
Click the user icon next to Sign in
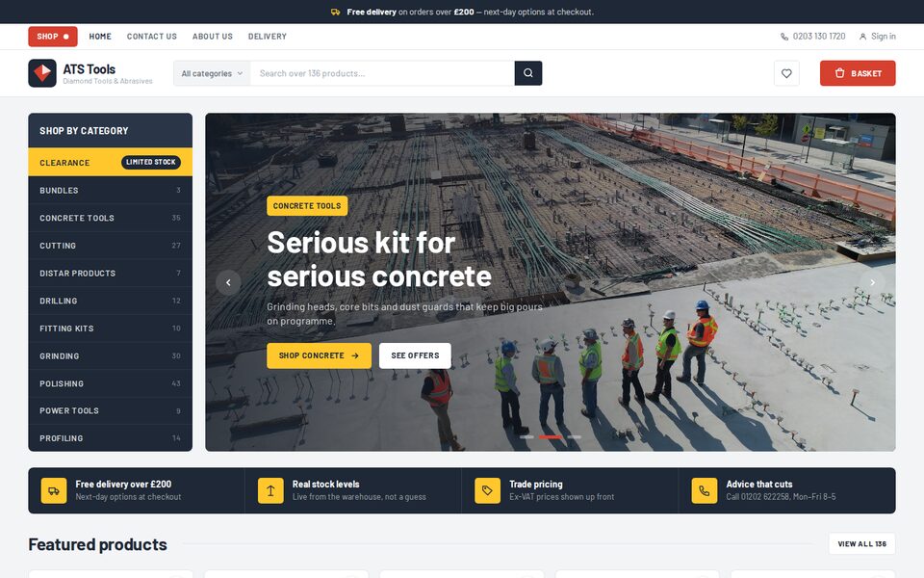862,37
